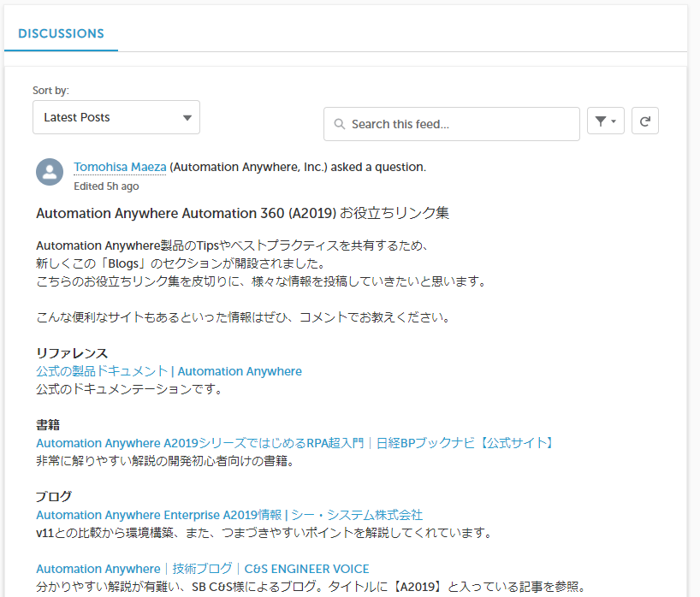Open Tomohisa Maeza's profile link
The image size is (700, 597).
coord(120,167)
